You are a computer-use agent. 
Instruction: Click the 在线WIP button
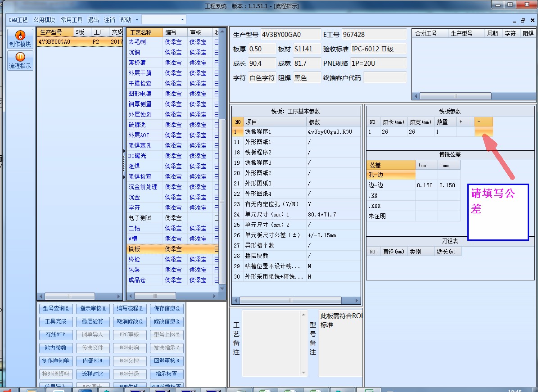pos(55,335)
